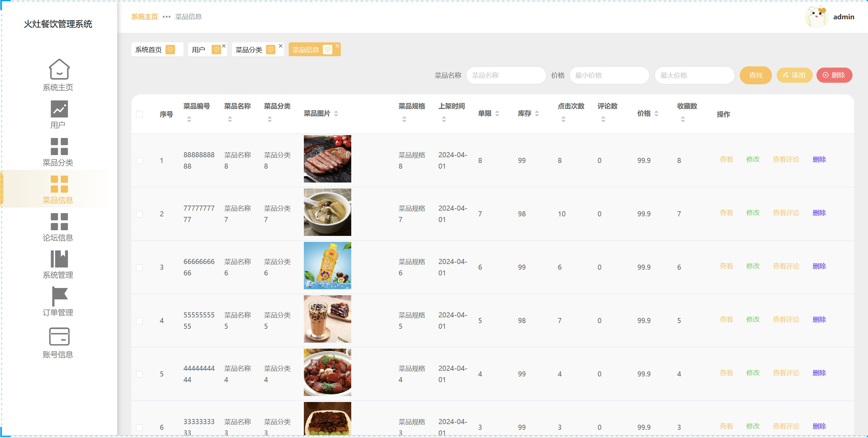Switch to the 系统首页 tab
Screen dimensions: 868x438
pyautogui.click(x=148, y=50)
